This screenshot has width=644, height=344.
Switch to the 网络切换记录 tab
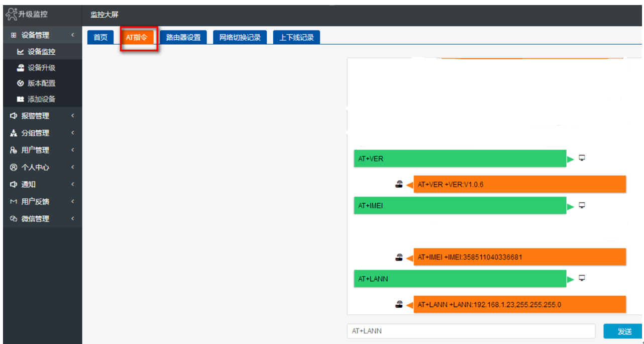pyautogui.click(x=240, y=38)
